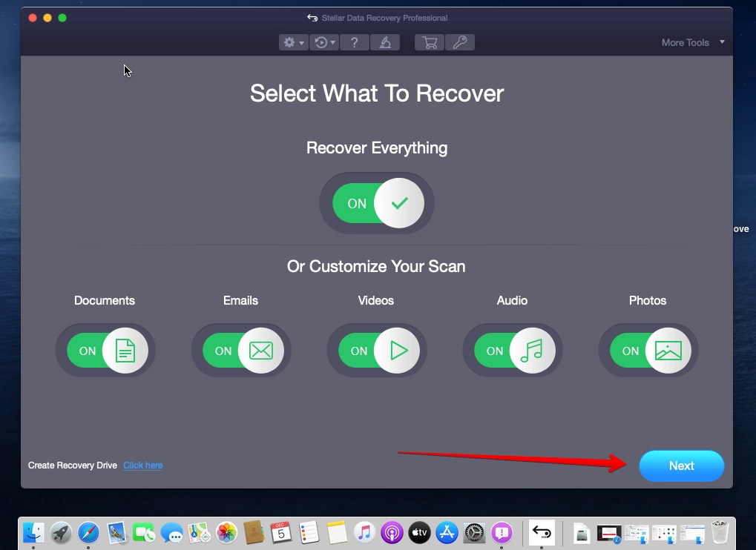756x550 pixels.
Task: Open System Preferences from the Dock
Action: (474, 533)
